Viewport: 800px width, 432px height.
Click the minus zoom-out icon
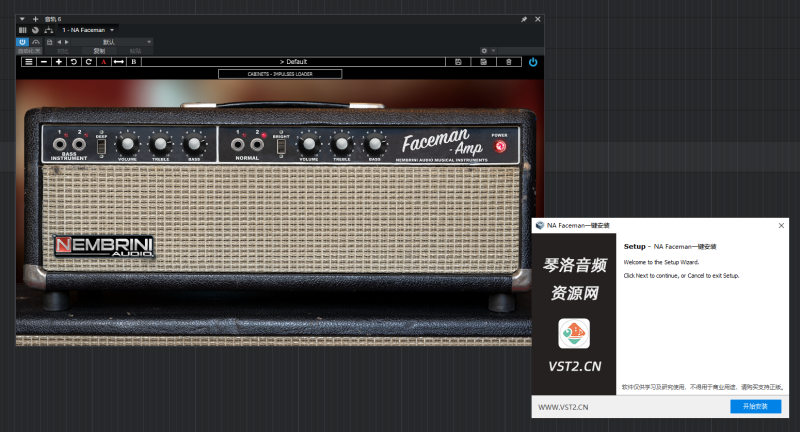click(43, 62)
